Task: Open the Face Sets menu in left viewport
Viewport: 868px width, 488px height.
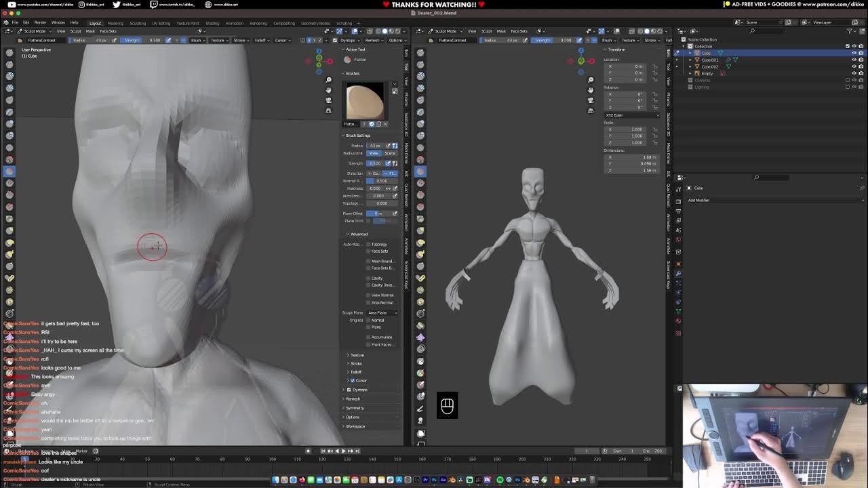Action: pos(108,31)
